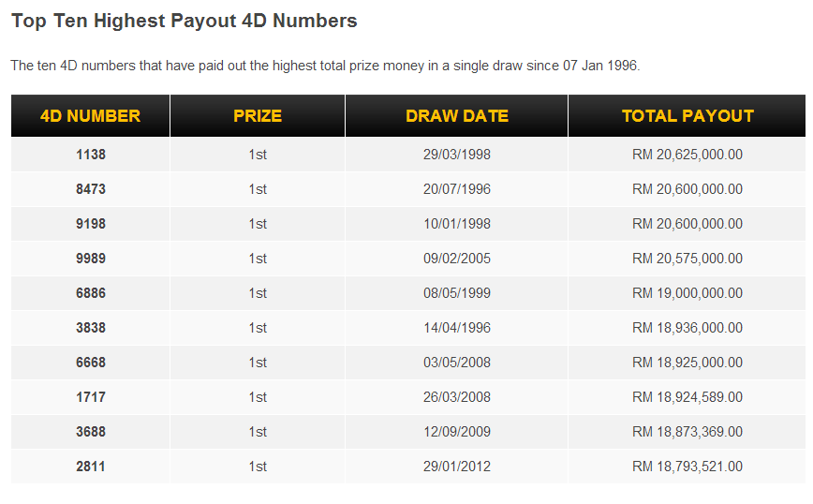Click the PRIZE column header
The image size is (813, 504).
tap(258, 115)
